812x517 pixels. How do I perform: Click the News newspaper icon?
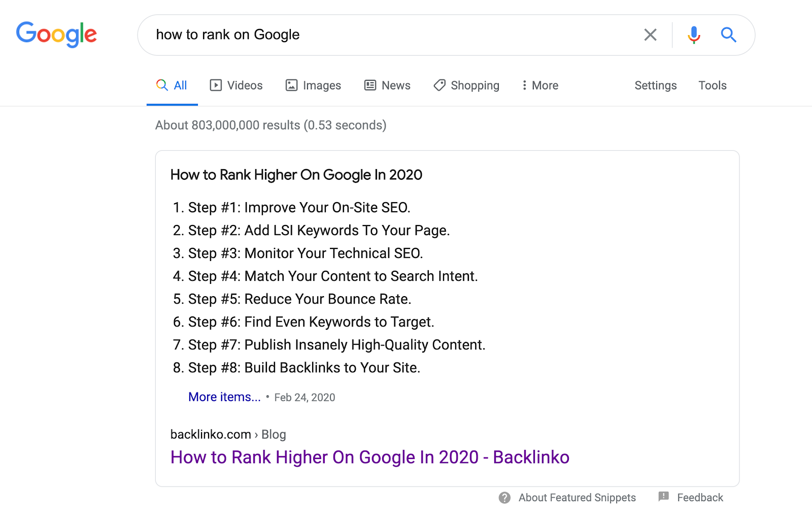[370, 85]
